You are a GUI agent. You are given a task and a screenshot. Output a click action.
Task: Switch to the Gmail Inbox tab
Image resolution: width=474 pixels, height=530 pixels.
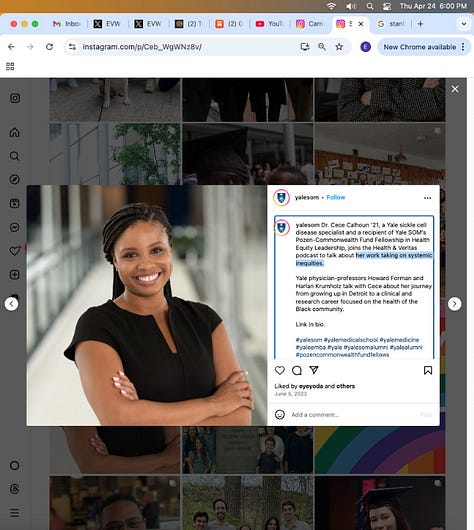[67, 24]
